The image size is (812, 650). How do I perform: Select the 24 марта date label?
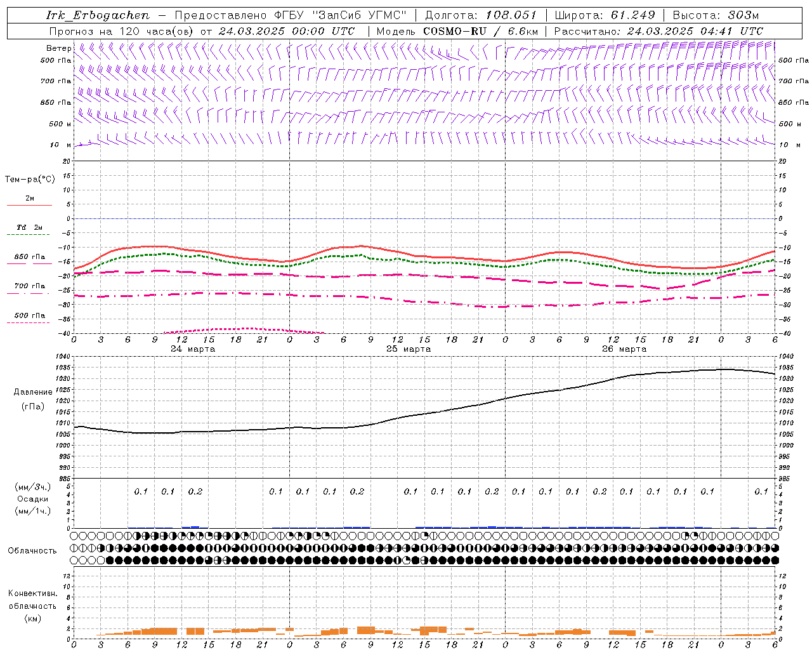tap(193, 349)
